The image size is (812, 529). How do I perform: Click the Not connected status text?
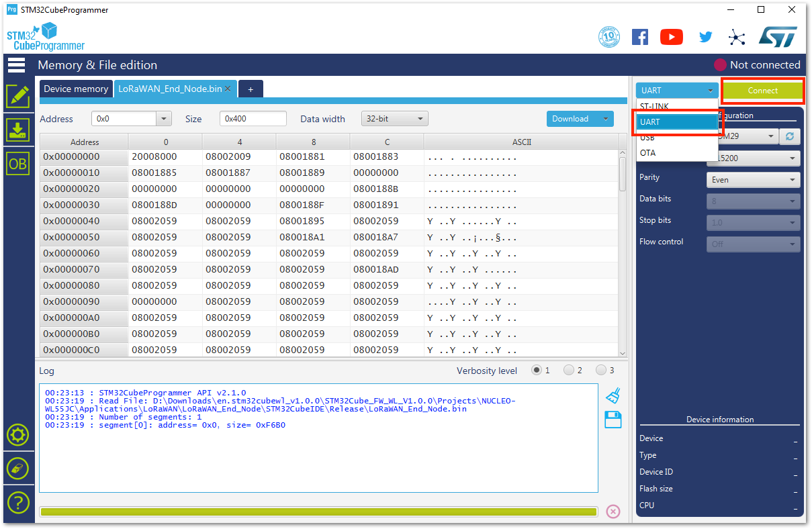(x=765, y=65)
